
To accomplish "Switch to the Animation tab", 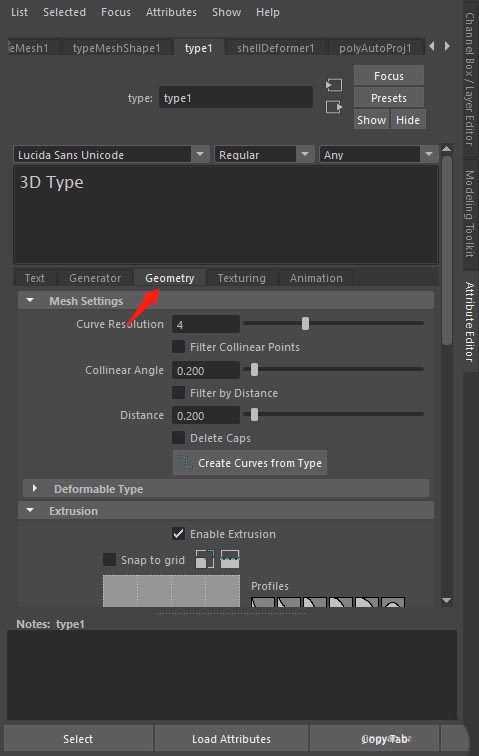I will 316,278.
